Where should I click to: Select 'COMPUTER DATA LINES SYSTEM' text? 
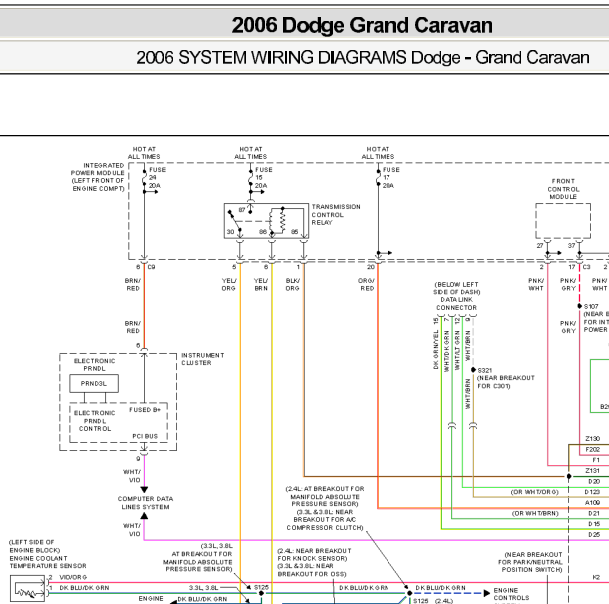(145, 503)
